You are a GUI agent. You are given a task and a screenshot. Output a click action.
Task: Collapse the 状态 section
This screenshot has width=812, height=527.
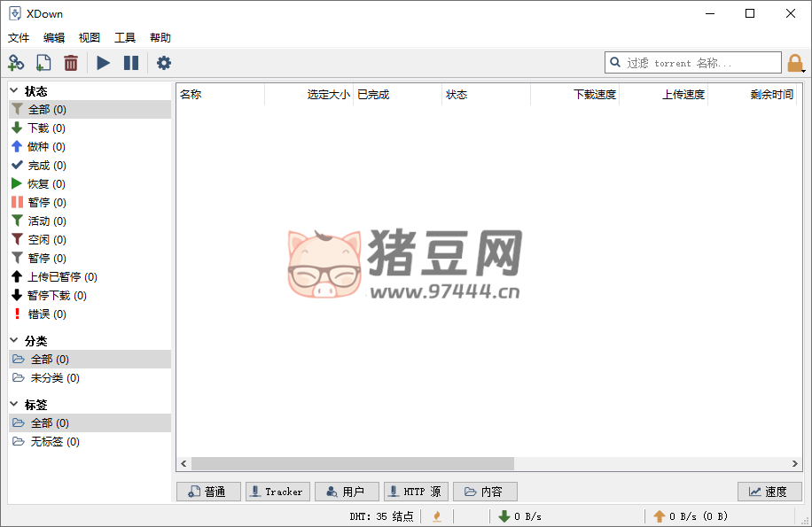[x=14, y=90]
